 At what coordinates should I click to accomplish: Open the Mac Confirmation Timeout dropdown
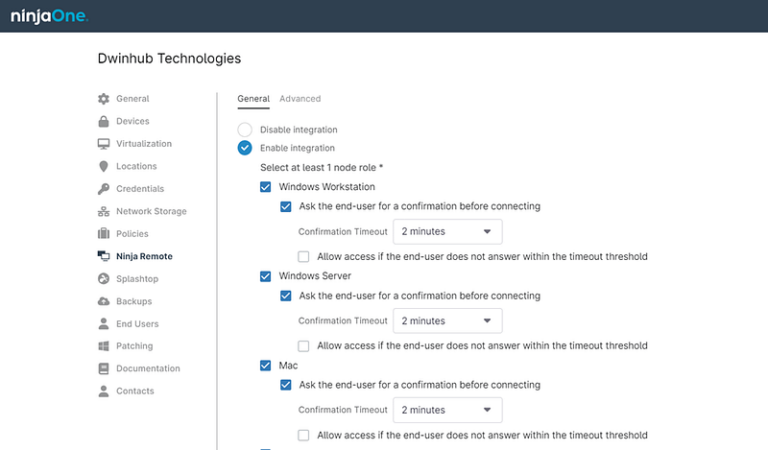pyautogui.click(x=448, y=410)
